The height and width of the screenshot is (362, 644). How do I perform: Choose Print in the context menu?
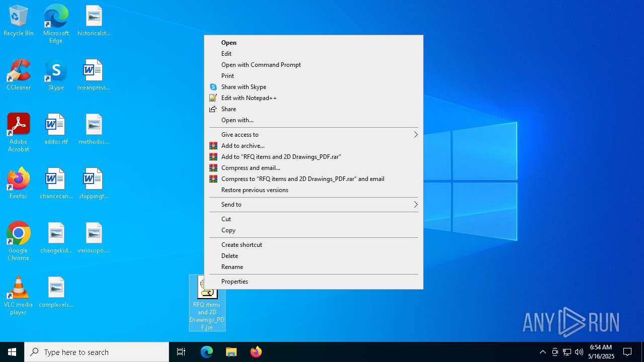tap(313, 76)
